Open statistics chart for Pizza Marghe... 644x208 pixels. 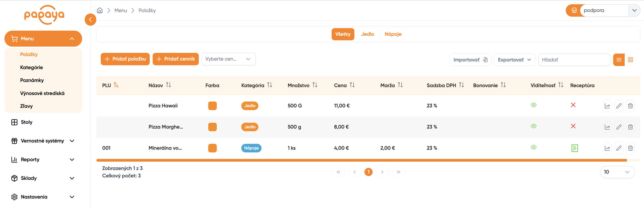[607, 127]
